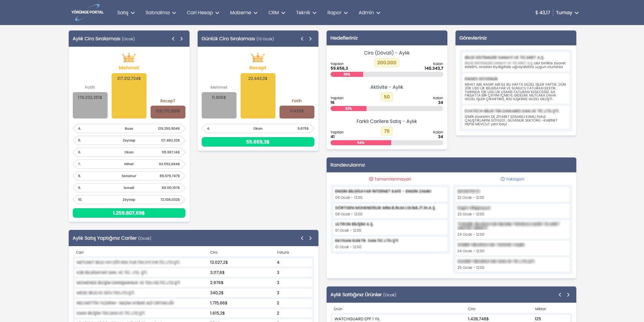Viewport: 644px width, 322px height.
Task: Click next arrow on Aylık Ciro Sıralaması
Action: click(181, 39)
